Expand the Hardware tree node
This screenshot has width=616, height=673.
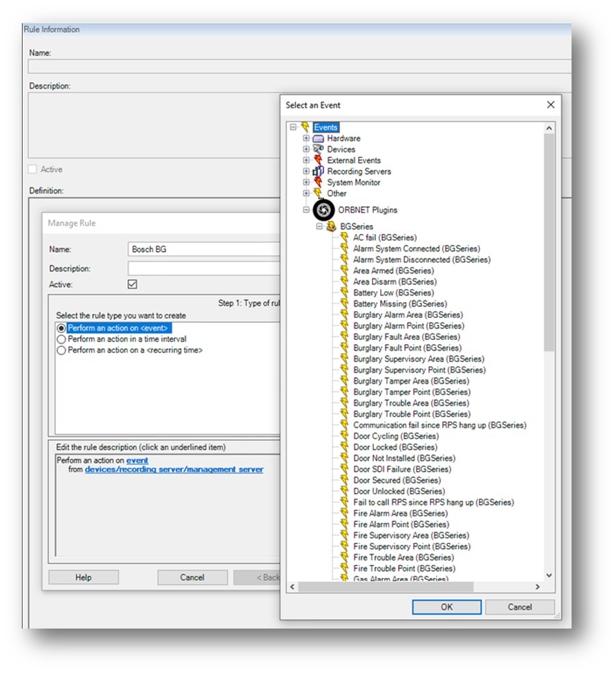(x=306, y=138)
